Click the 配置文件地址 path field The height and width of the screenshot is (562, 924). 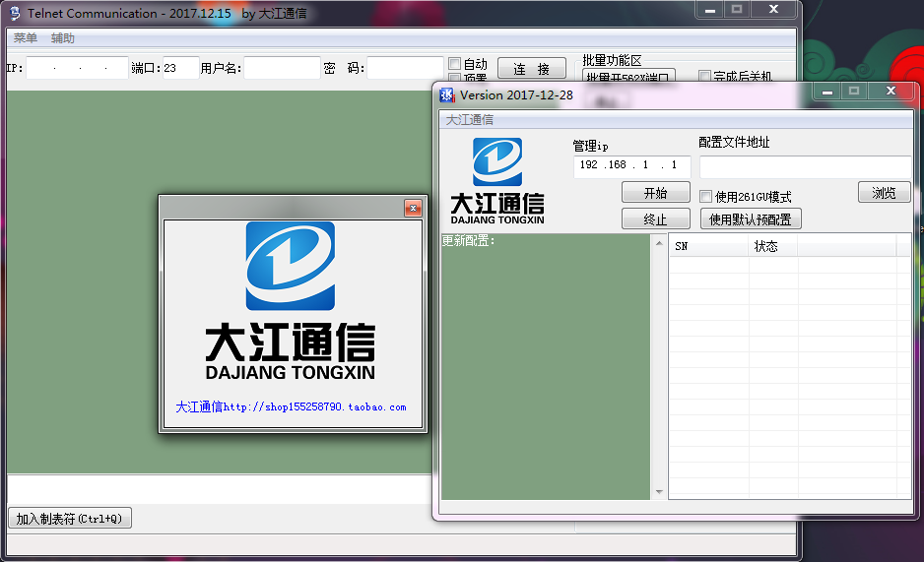point(805,167)
